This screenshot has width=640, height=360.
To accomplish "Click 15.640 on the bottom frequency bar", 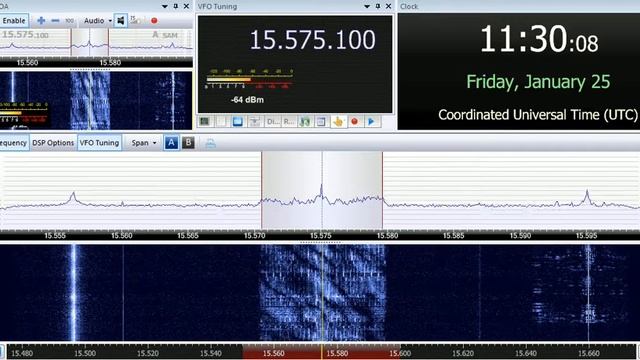I will pyautogui.click(x=526, y=353).
